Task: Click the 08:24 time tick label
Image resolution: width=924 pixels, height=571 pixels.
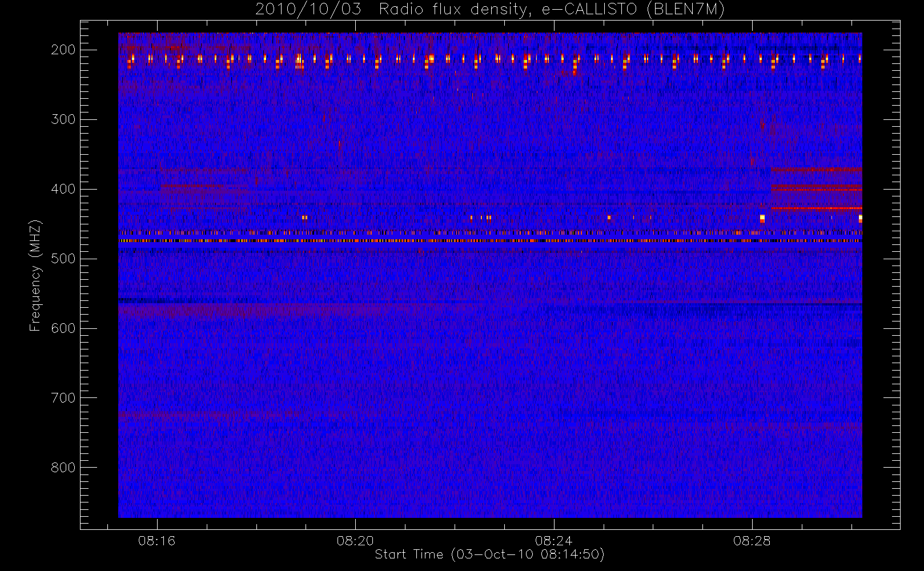Action: (x=553, y=541)
